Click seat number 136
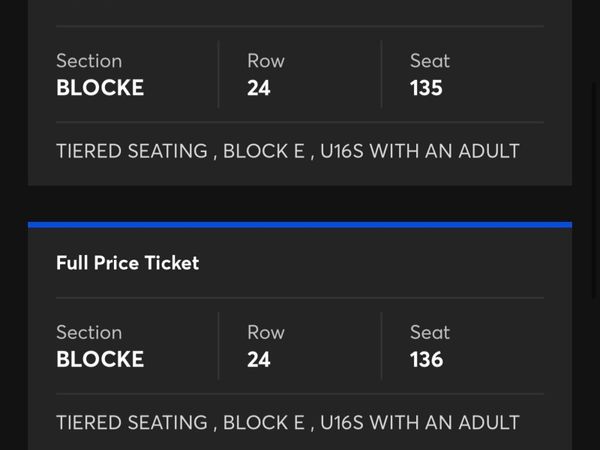600x450 pixels. click(426, 360)
